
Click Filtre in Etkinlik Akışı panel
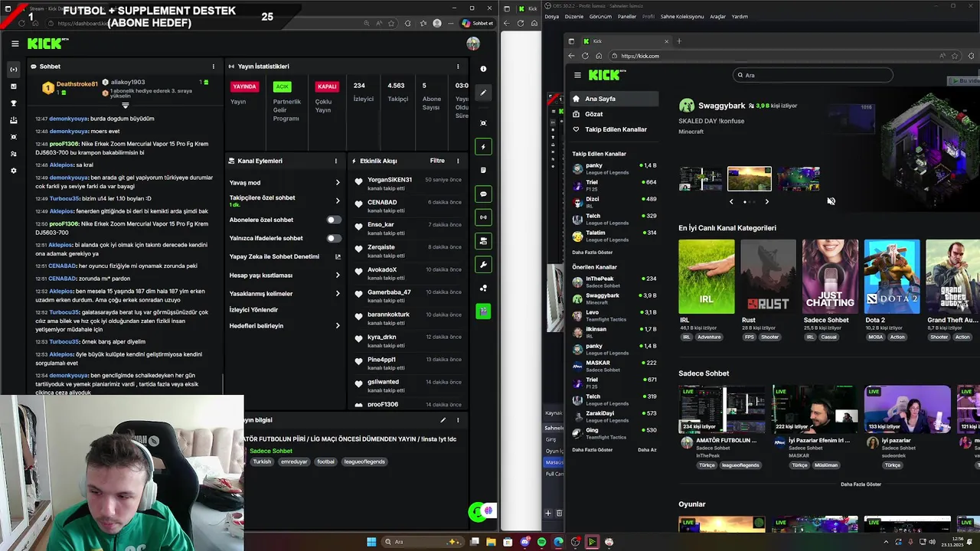[437, 161]
